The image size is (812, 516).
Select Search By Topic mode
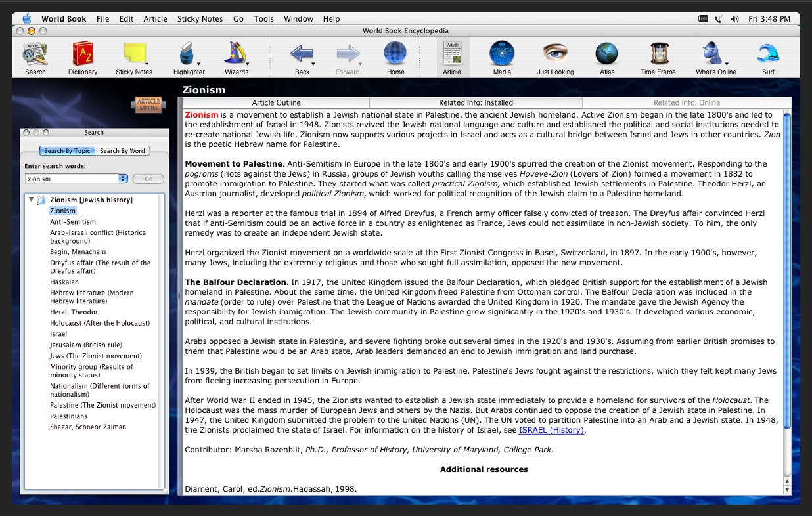click(68, 151)
